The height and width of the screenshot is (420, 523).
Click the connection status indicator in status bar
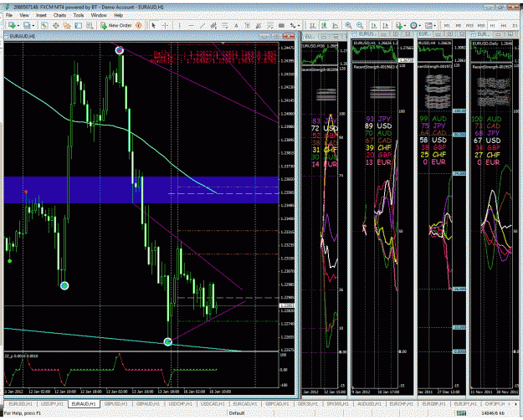coord(462,413)
